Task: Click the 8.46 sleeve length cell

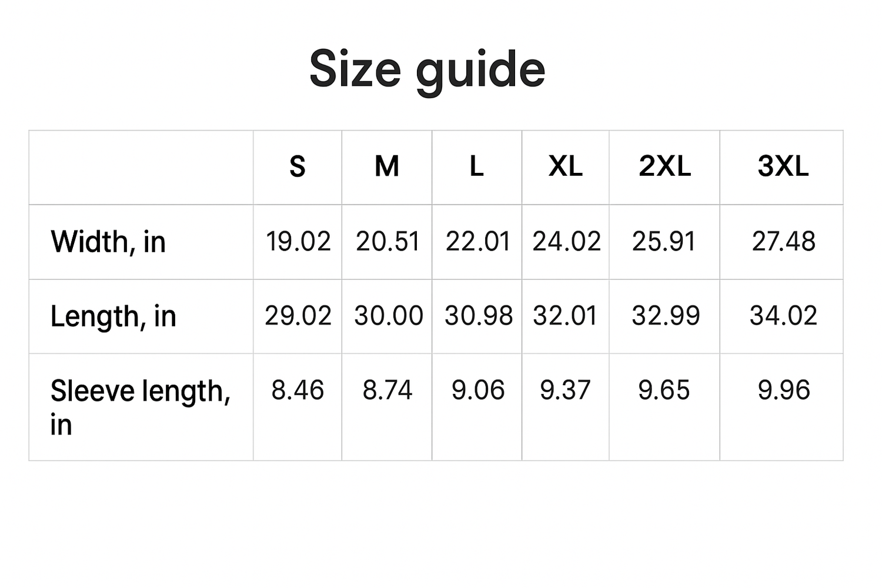Action: click(x=298, y=390)
